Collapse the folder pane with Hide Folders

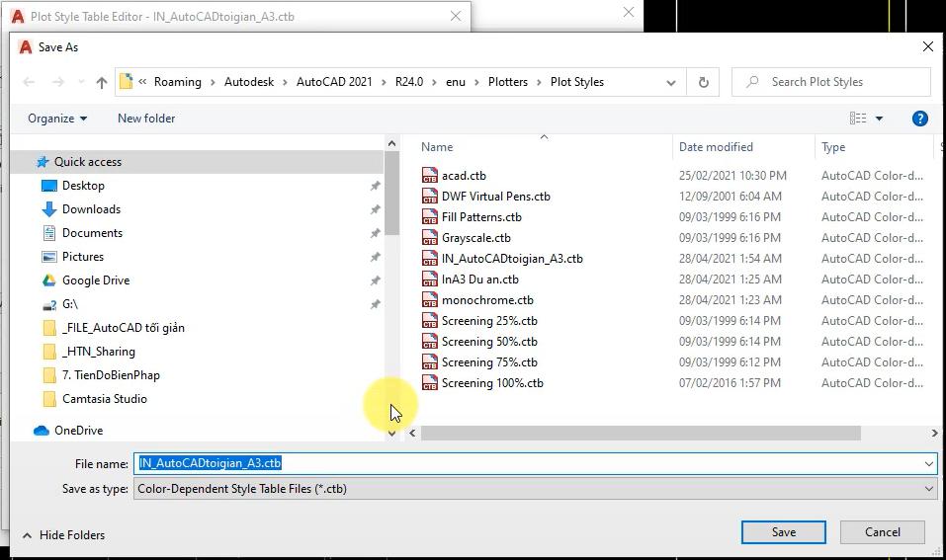coord(64,534)
